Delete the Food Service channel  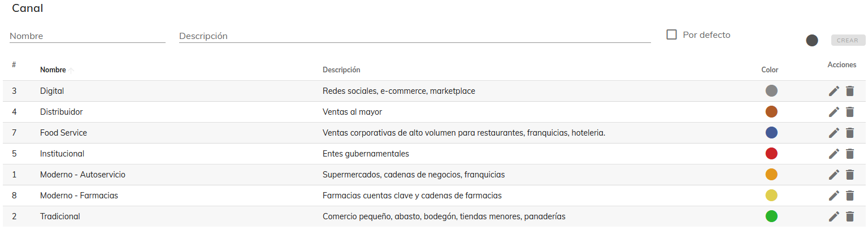(849, 133)
